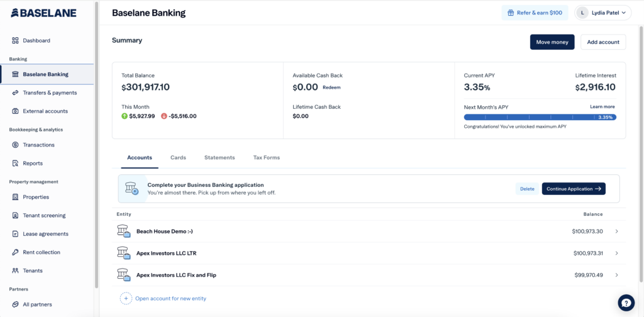Open the Lydia Patel account dropdown

point(603,13)
